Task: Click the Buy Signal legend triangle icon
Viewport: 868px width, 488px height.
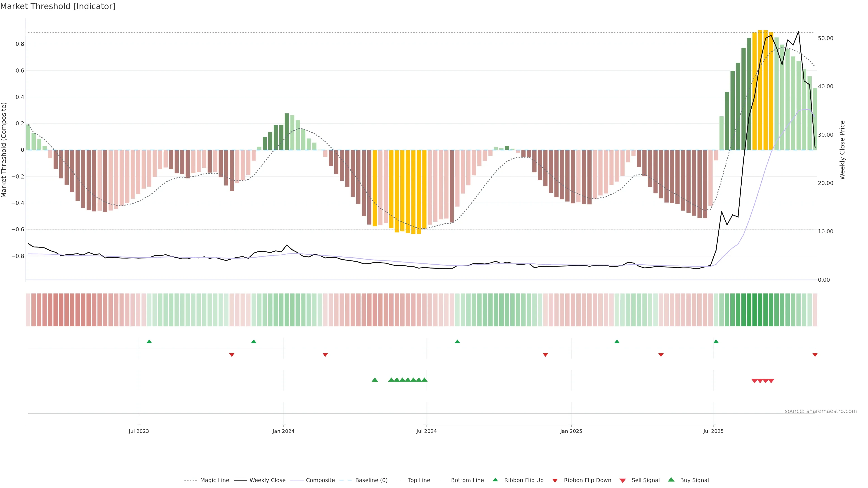Action: point(671,480)
